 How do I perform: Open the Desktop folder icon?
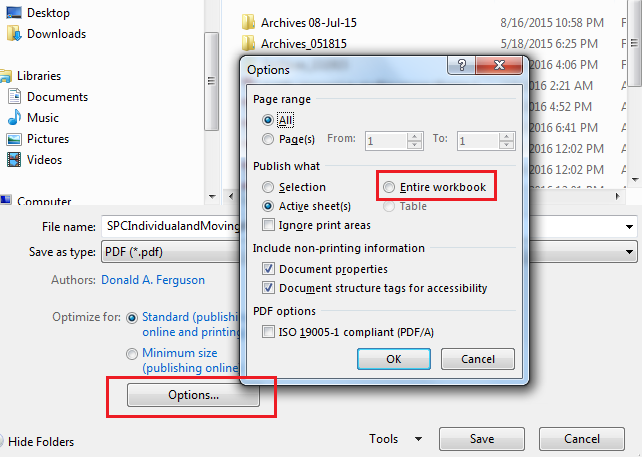click(14, 12)
